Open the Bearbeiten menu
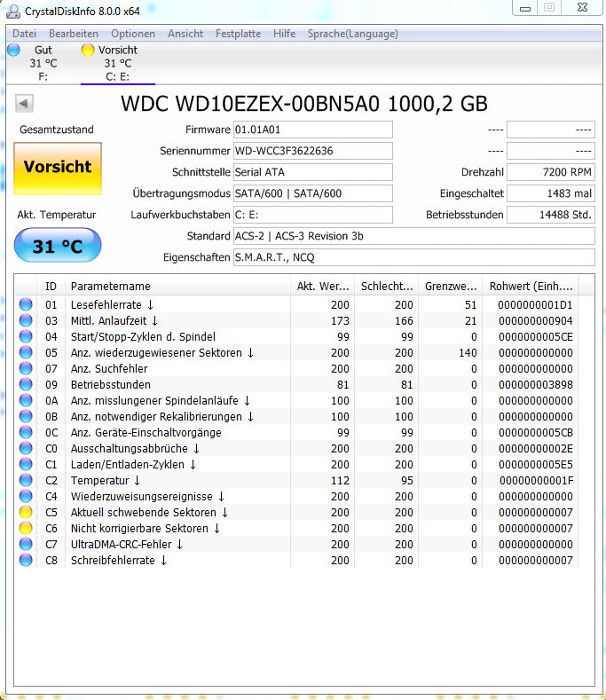This screenshot has height=700, width=606. pyautogui.click(x=74, y=34)
